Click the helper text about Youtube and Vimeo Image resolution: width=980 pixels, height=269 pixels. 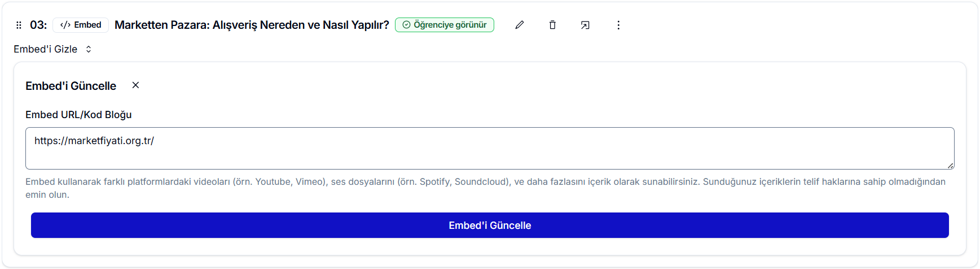coord(485,188)
